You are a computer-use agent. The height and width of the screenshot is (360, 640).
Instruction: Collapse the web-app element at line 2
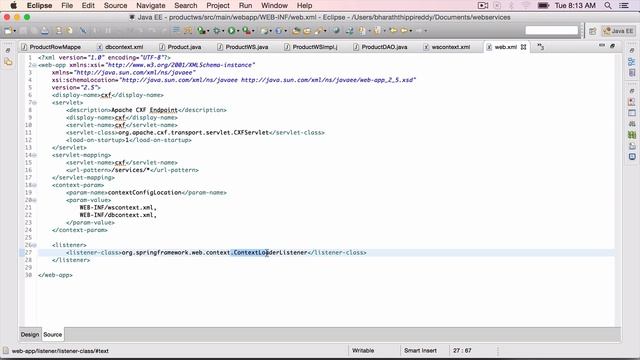click(35, 65)
